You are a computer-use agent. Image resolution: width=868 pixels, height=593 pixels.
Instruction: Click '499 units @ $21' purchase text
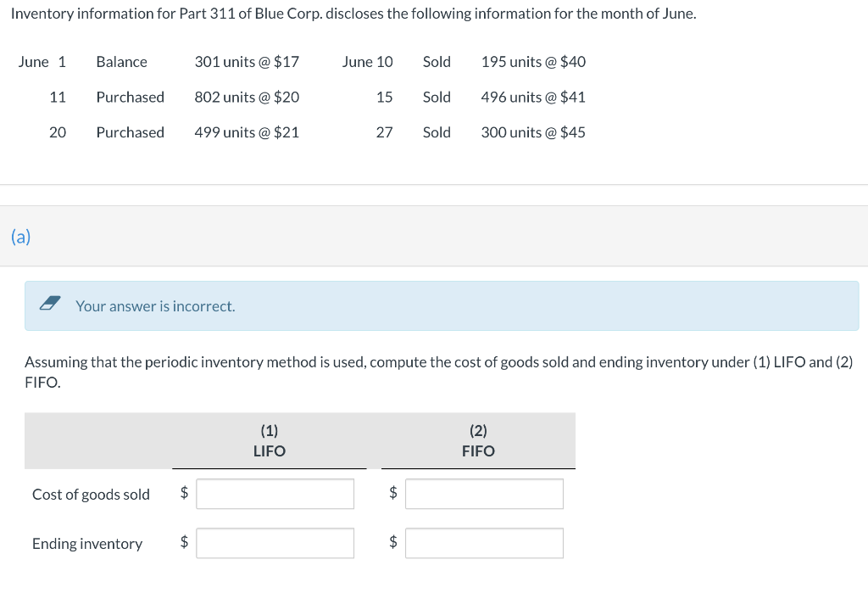click(x=247, y=132)
